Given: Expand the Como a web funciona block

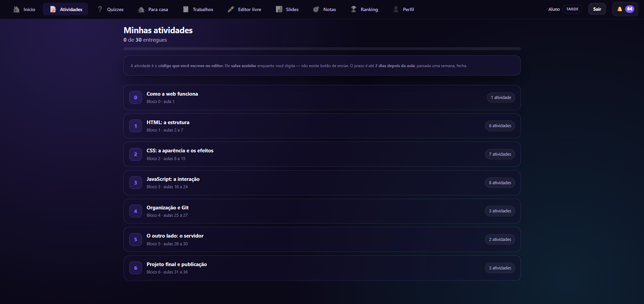Looking at the screenshot, I should (x=322, y=97).
